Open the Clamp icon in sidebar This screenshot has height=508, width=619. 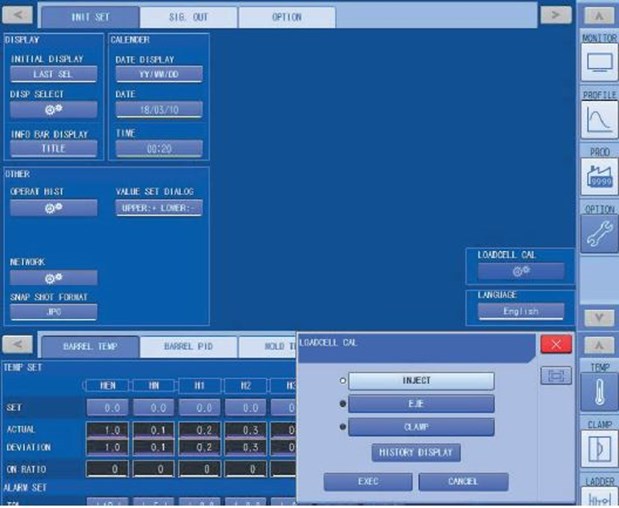[x=598, y=448]
